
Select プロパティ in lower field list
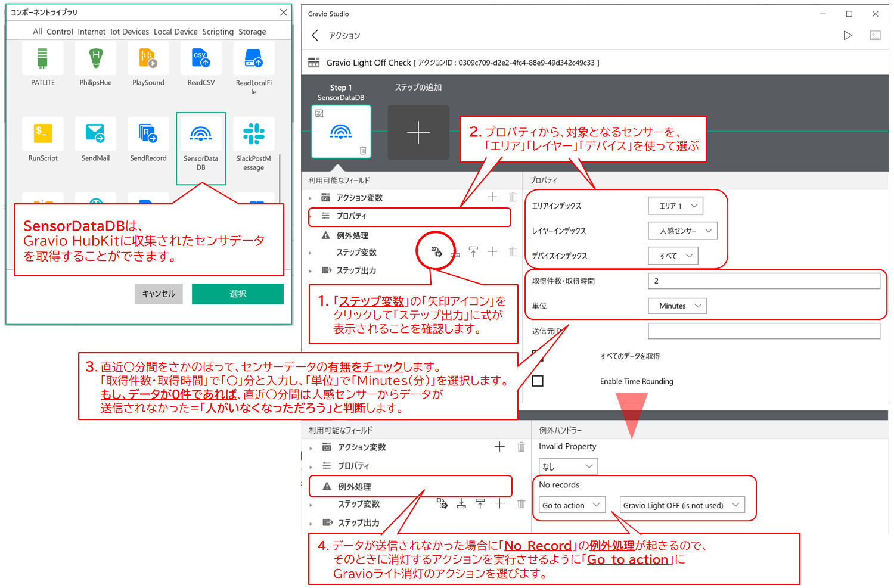point(353,466)
